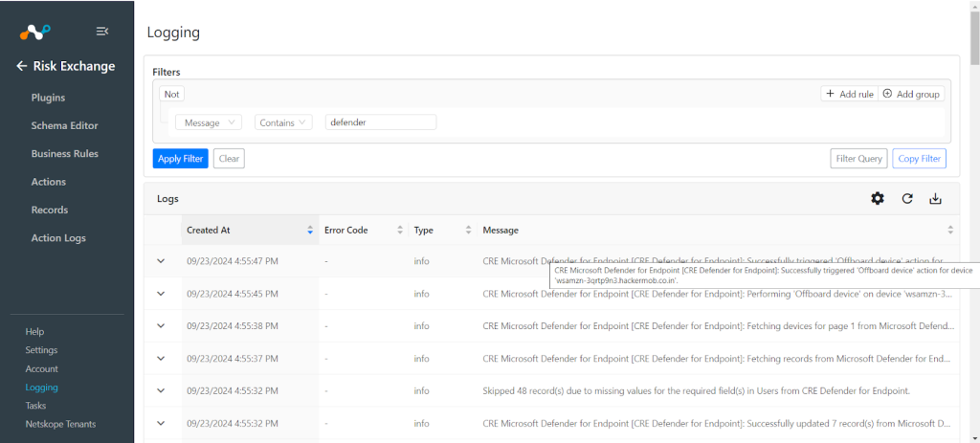Click the Fetching devices for page 1 message
The height and width of the screenshot is (443, 980).
(719, 326)
